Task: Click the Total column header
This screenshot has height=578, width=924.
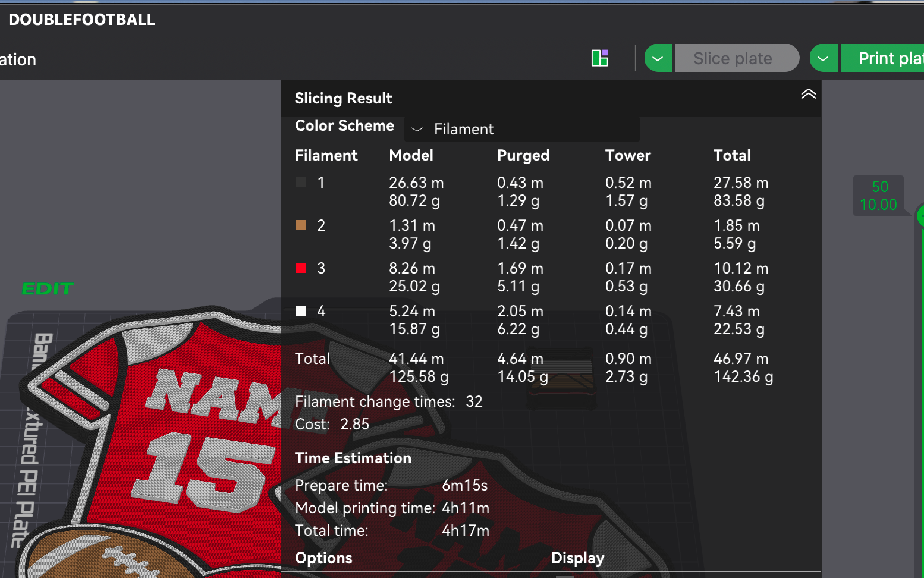Action: tap(732, 155)
